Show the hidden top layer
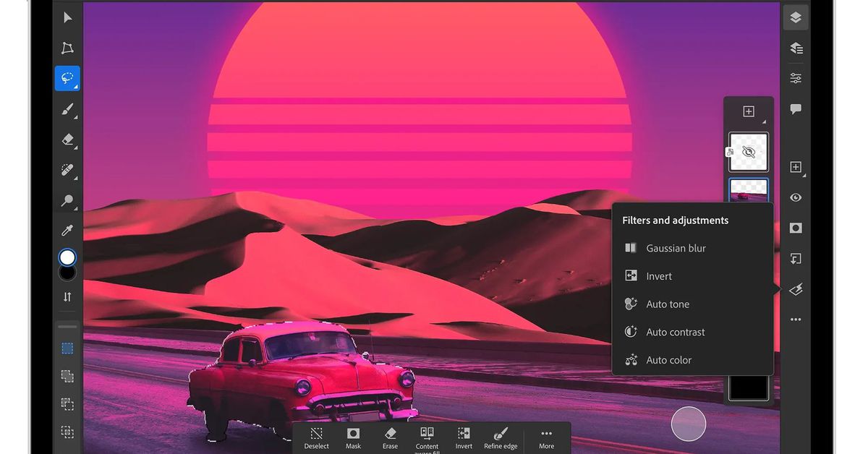This screenshot has height=454, width=868. point(749,152)
